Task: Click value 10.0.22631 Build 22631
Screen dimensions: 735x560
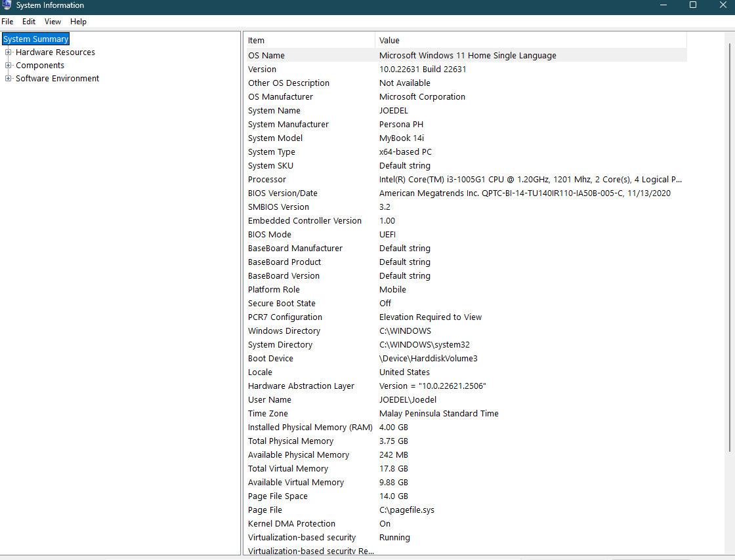Action: coord(423,69)
